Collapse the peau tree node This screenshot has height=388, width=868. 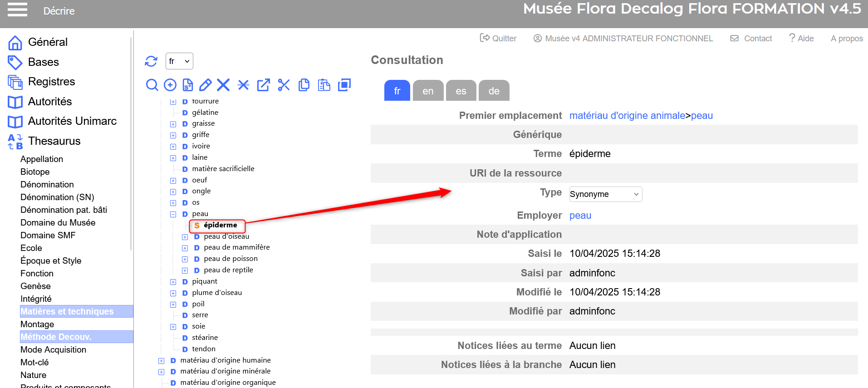pos(173,214)
